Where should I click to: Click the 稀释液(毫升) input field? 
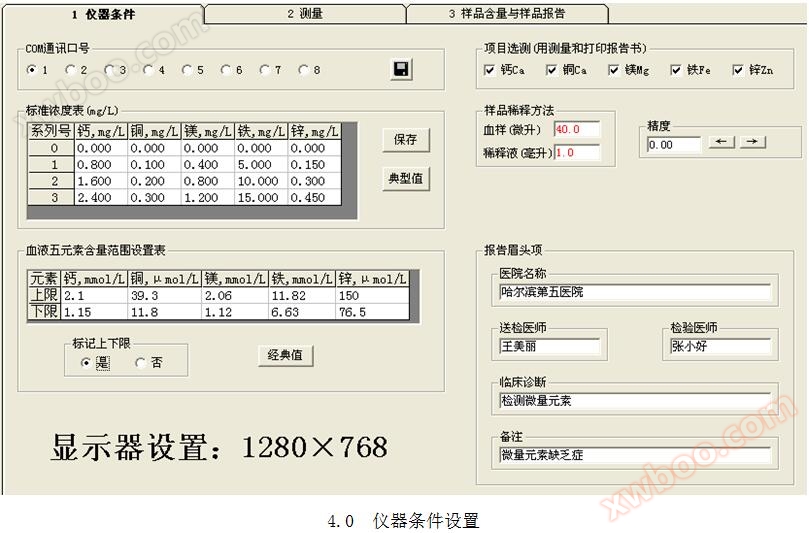576,153
